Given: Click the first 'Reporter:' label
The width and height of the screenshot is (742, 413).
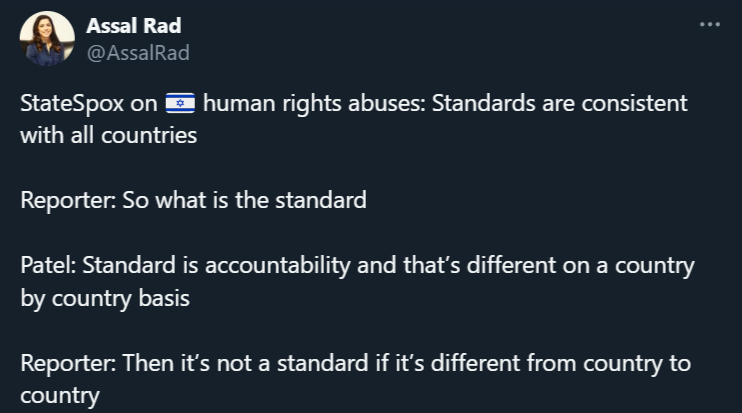Looking at the screenshot, I should (x=68, y=200).
